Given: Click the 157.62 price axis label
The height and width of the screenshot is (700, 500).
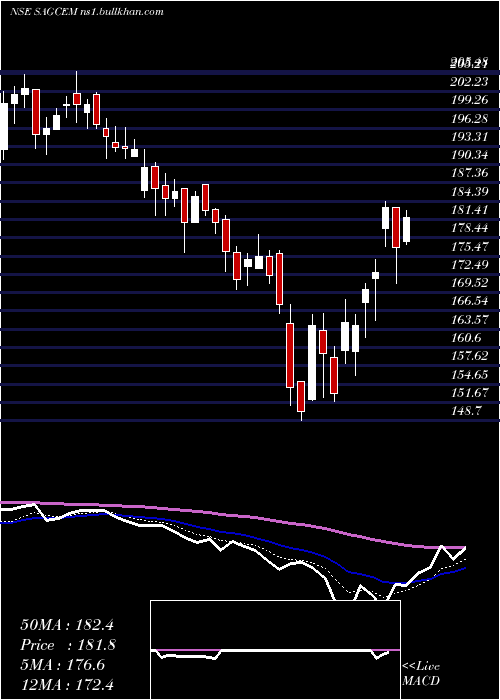Looking at the screenshot, I should pyautogui.click(x=469, y=356).
